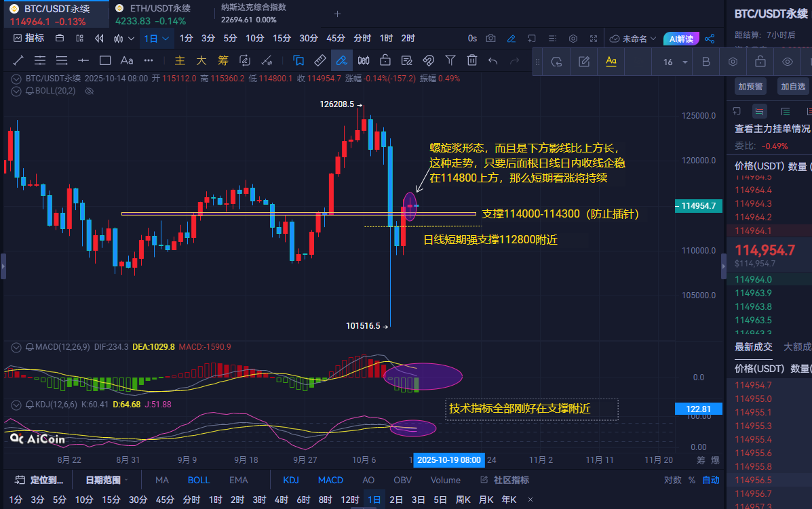The width and height of the screenshot is (812, 509).
Task: Click the last price 114,954.7
Action: tap(765, 250)
